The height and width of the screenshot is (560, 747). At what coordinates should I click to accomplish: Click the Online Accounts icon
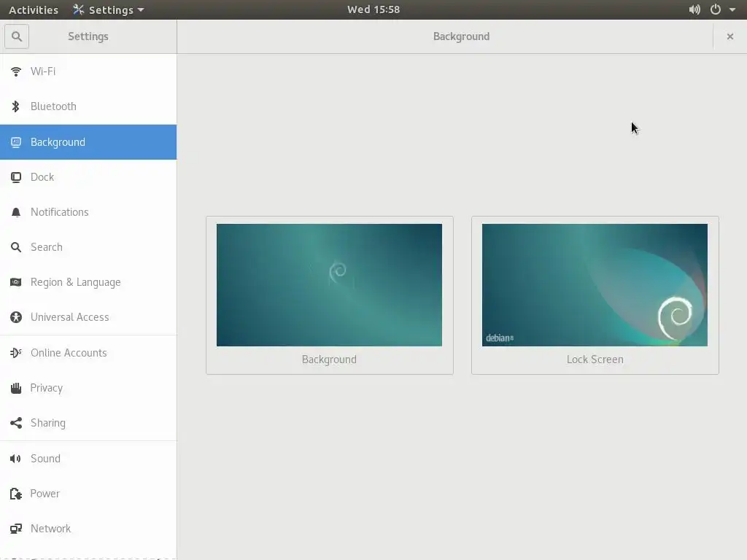(x=16, y=353)
